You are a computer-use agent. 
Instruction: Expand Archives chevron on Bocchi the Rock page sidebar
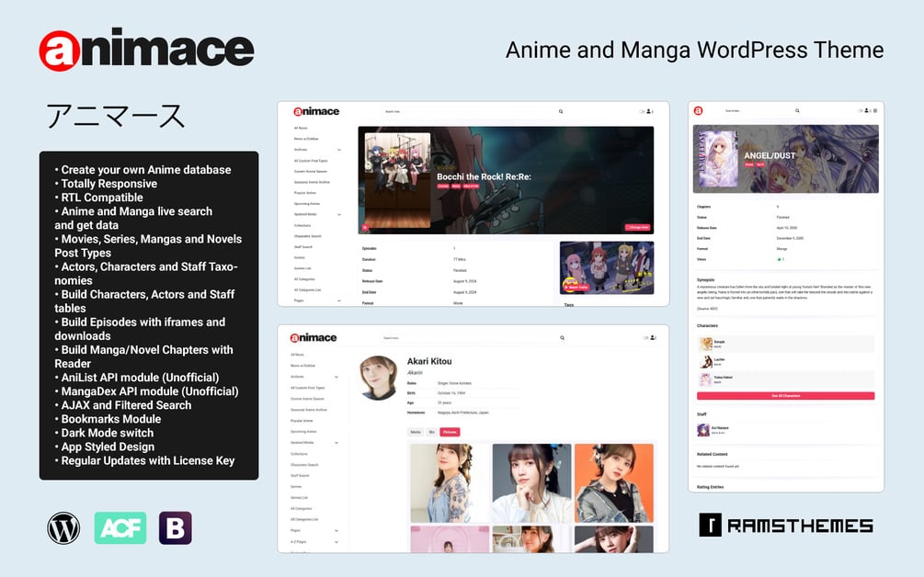(339, 150)
